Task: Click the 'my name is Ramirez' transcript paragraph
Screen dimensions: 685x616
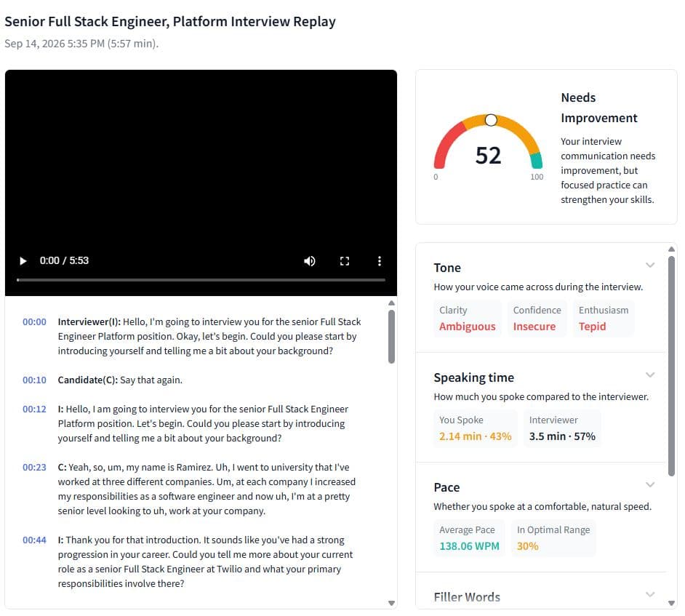Action: click(x=207, y=489)
